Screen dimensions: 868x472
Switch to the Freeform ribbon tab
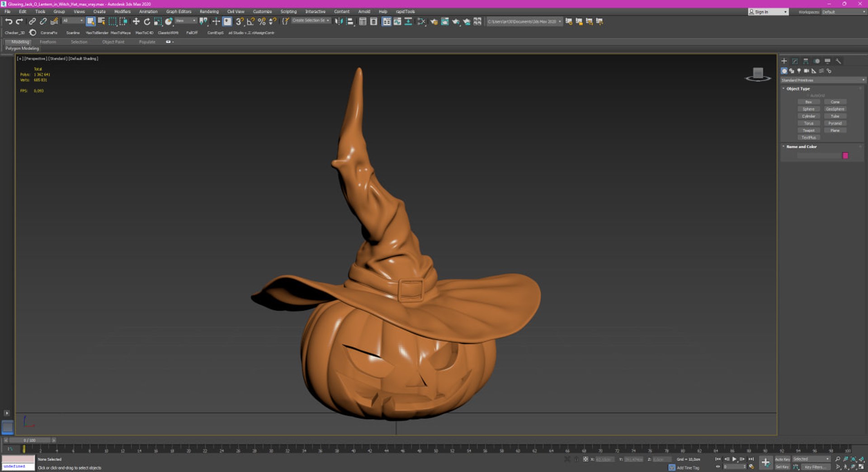point(48,42)
